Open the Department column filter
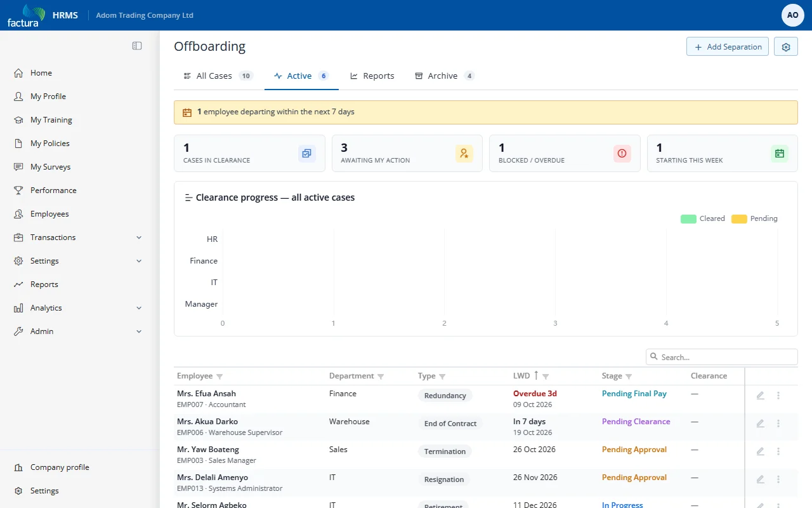 (x=381, y=377)
